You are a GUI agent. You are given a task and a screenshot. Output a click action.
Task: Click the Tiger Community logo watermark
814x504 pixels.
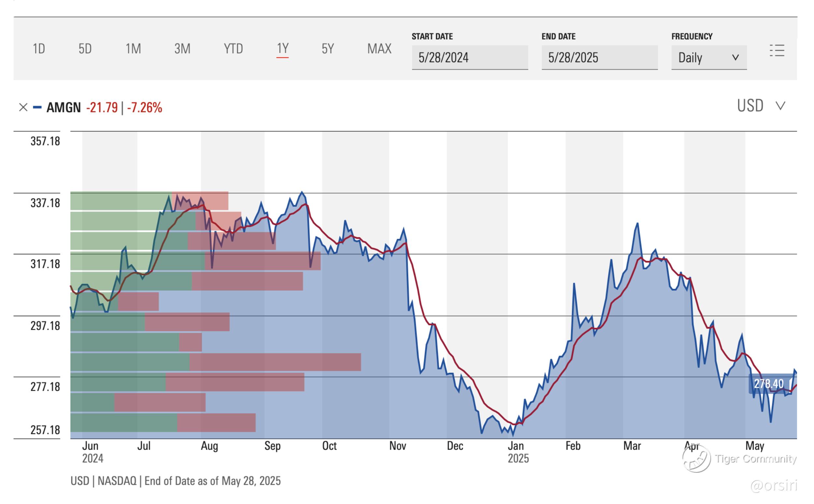click(x=696, y=459)
